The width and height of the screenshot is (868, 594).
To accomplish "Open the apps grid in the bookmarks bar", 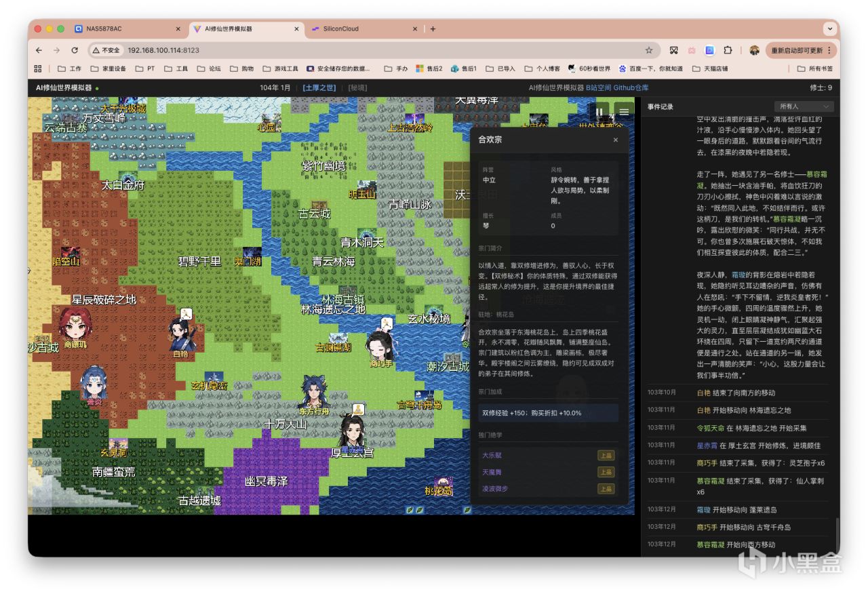I will point(38,68).
